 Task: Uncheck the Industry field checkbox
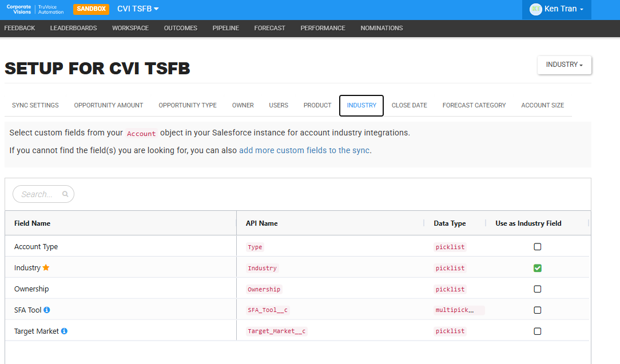(x=538, y=268)
